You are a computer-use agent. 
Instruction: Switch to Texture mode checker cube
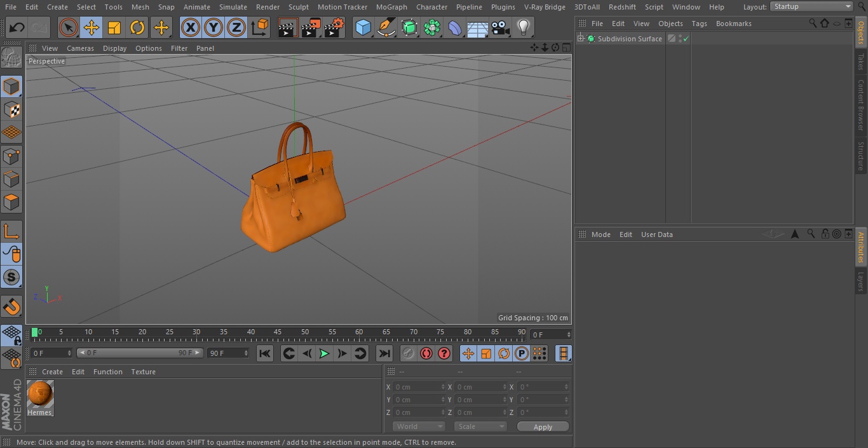[x=11, y=109]
